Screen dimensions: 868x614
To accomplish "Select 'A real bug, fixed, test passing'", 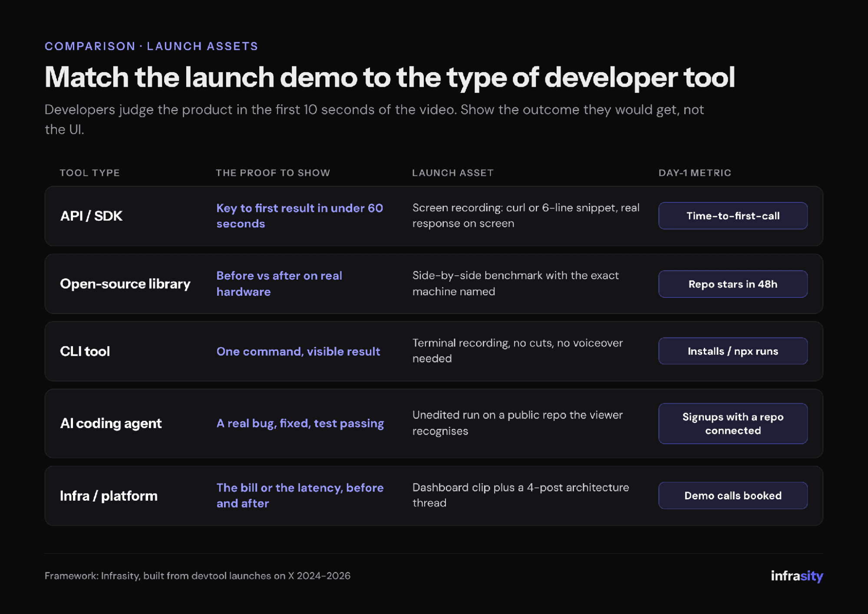I will [x=300, y=423].
